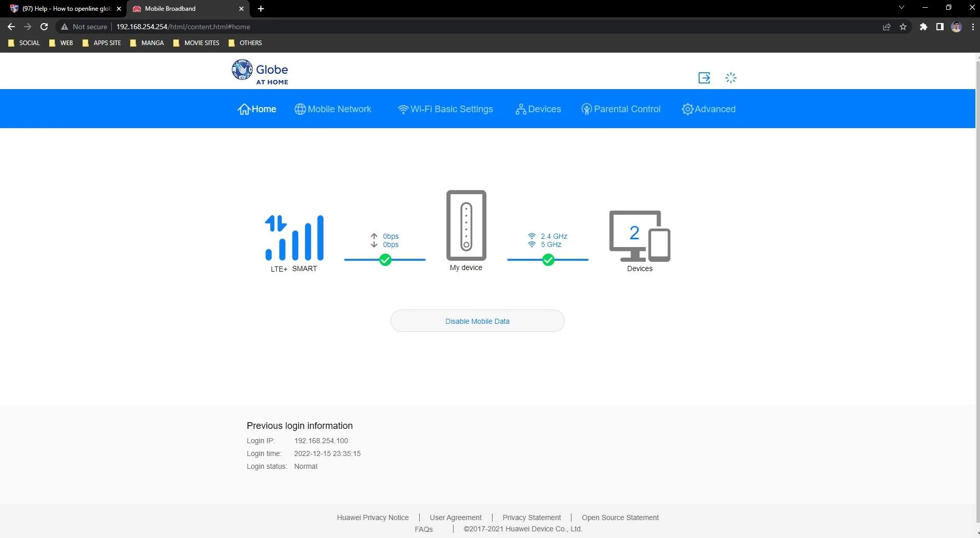
Task: Click the login time 2022-12-15 23:35:15
Action: click(327, 453)
